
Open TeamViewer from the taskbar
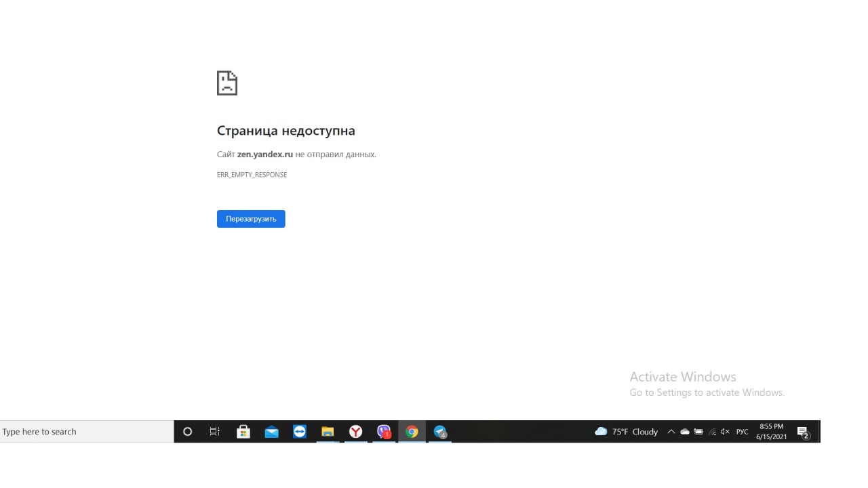coord(300,432)
